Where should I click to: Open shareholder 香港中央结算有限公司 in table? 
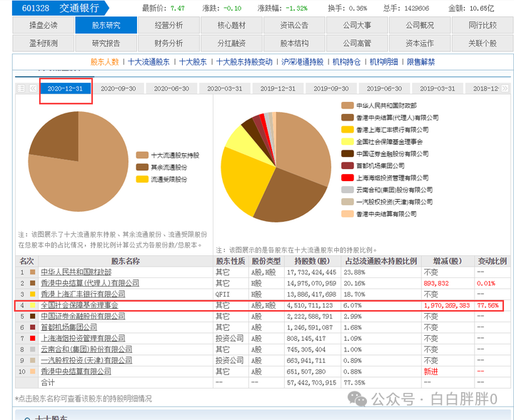(x=76, y=372)
